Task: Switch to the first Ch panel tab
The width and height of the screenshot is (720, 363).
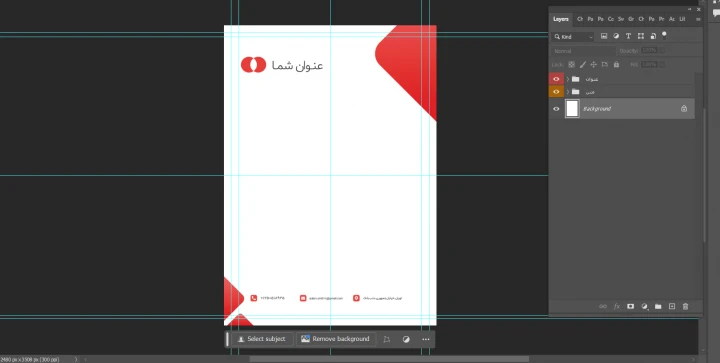Action: (580, 19)
